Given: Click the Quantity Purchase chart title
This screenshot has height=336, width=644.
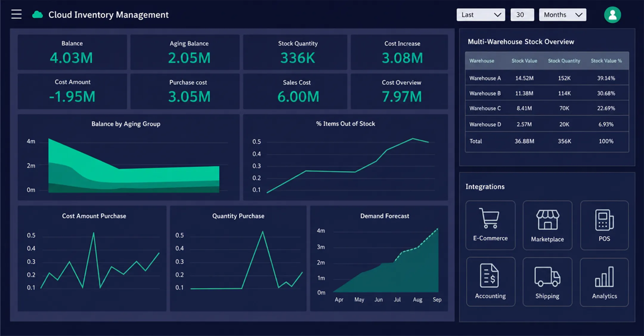Looking at the screenshot, I should 238,216.
